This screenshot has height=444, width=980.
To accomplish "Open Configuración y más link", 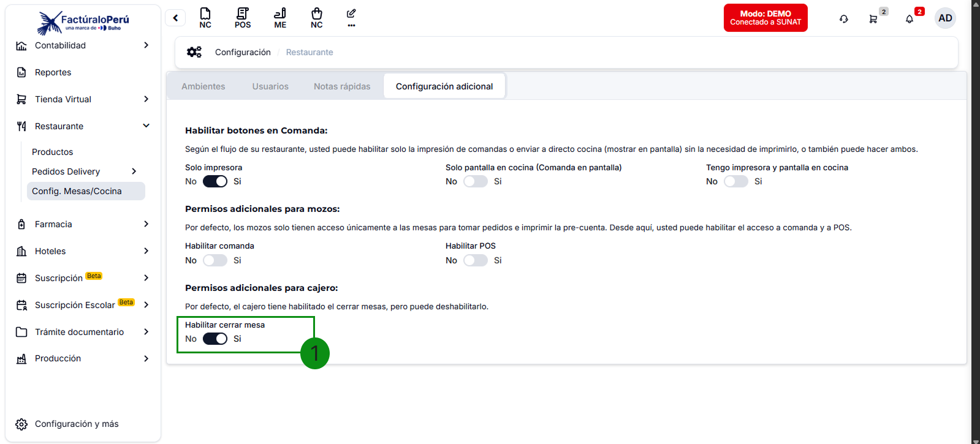I will [x=77, y=424].
